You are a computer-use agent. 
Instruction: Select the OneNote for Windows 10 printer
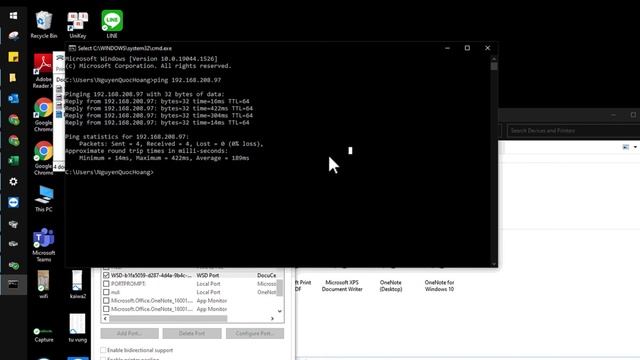pos(439,285)
